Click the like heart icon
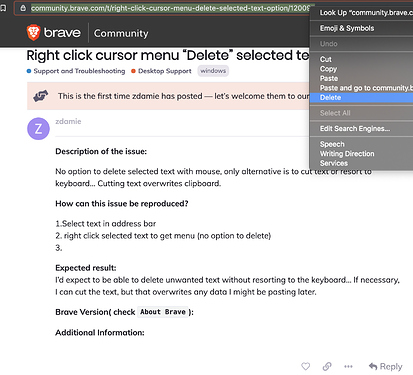Screen dimensions: 413x375 (x=305, y=366)
